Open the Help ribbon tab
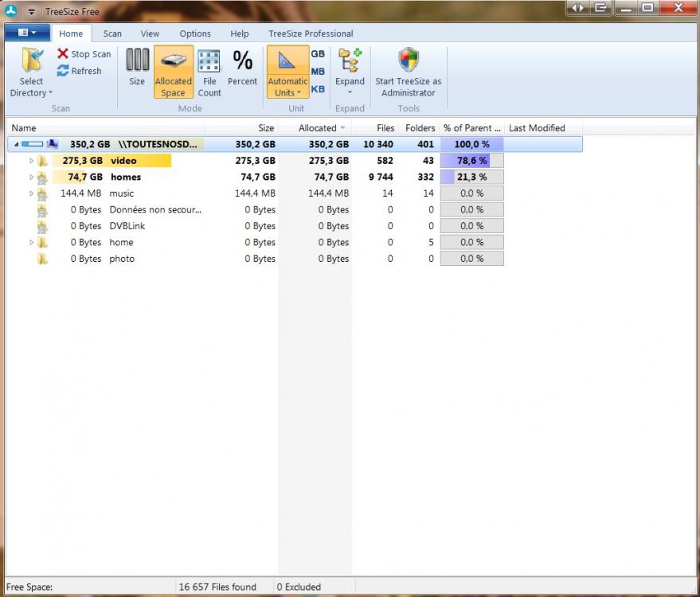The image size is (700, 597). point(240,33)
